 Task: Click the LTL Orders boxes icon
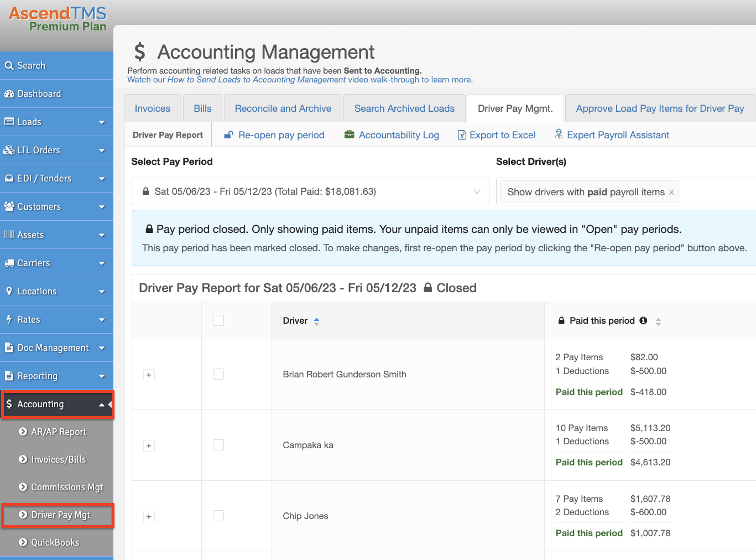(x=9, y=150)
